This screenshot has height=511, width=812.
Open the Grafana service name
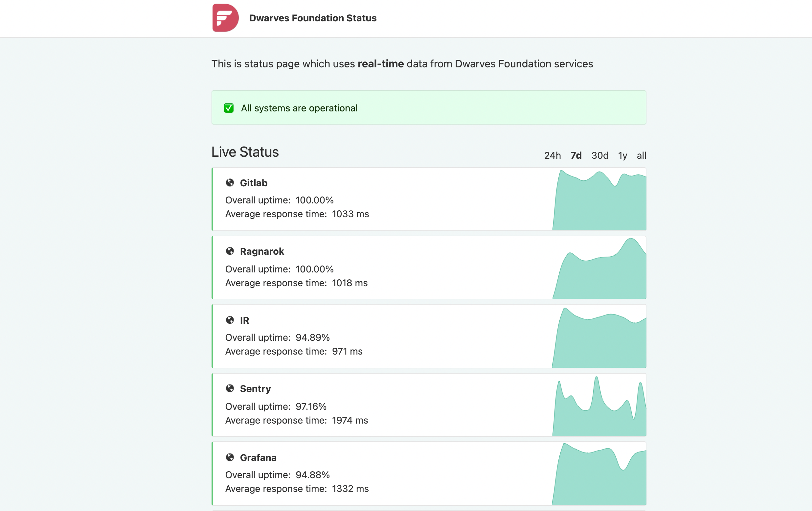pyautogui.click(x=258, y=457)
